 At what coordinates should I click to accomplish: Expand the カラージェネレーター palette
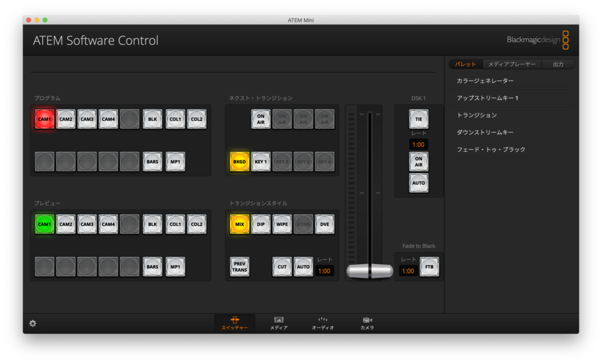[x=511, y=81]
